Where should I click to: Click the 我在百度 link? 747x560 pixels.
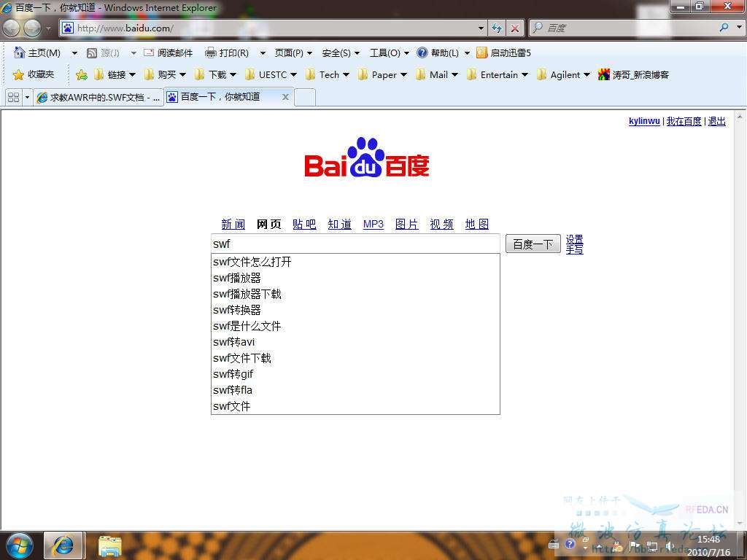[684, 122]
